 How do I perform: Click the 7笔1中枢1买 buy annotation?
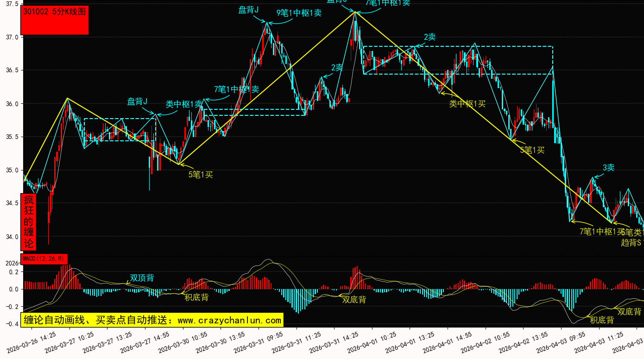click(x=601, y=231)
